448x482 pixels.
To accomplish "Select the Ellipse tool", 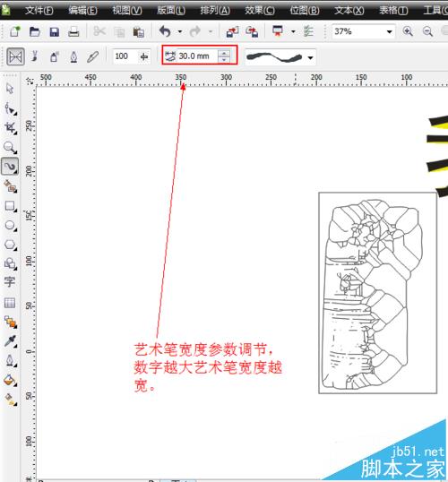I will point(10,226).
